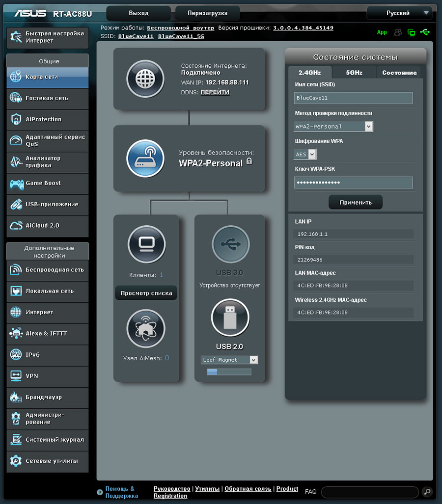Screen dimensions: 442x504
Task: Open the Гостевая сеть section
Action: 48,98
